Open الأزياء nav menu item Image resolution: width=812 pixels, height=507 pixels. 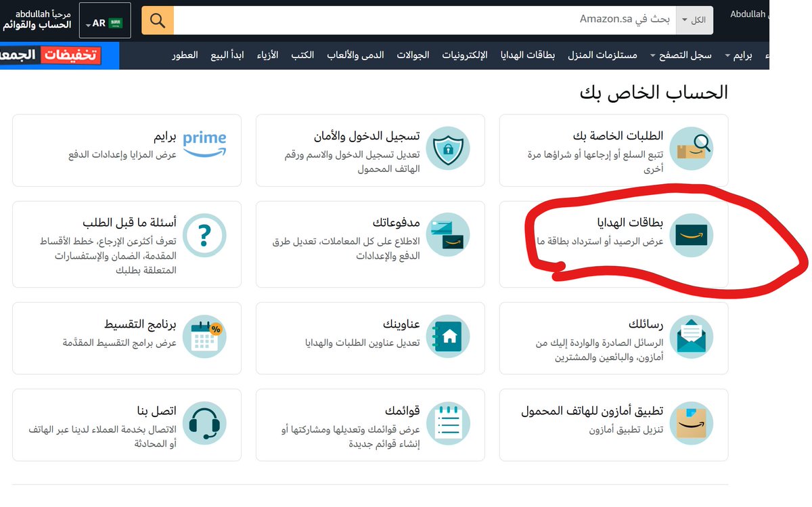click(267, 55)
